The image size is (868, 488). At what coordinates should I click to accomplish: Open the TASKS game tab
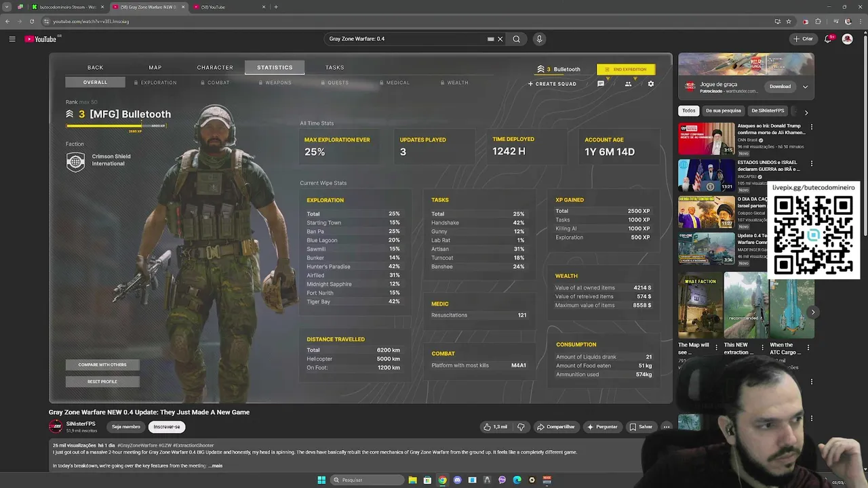pos(334,67)
